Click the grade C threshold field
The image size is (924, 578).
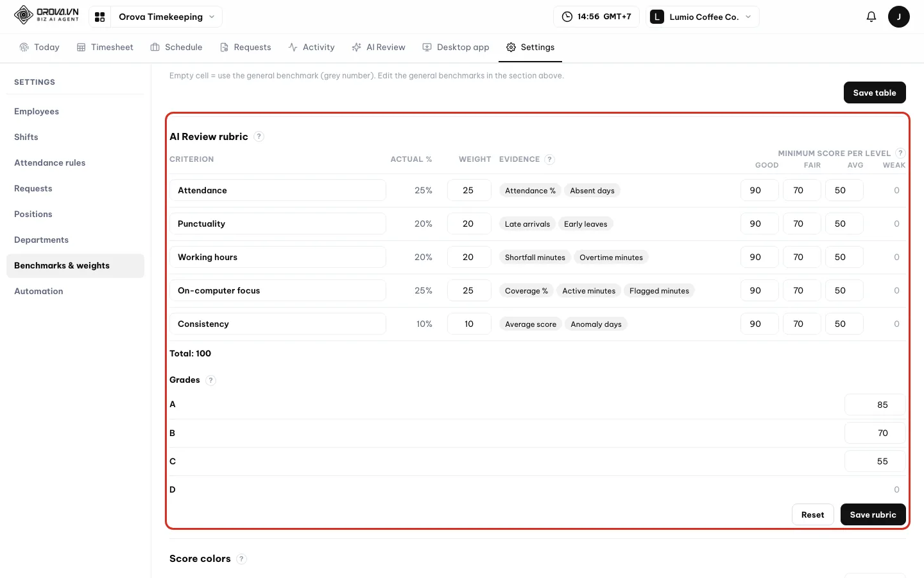point(875,461)
